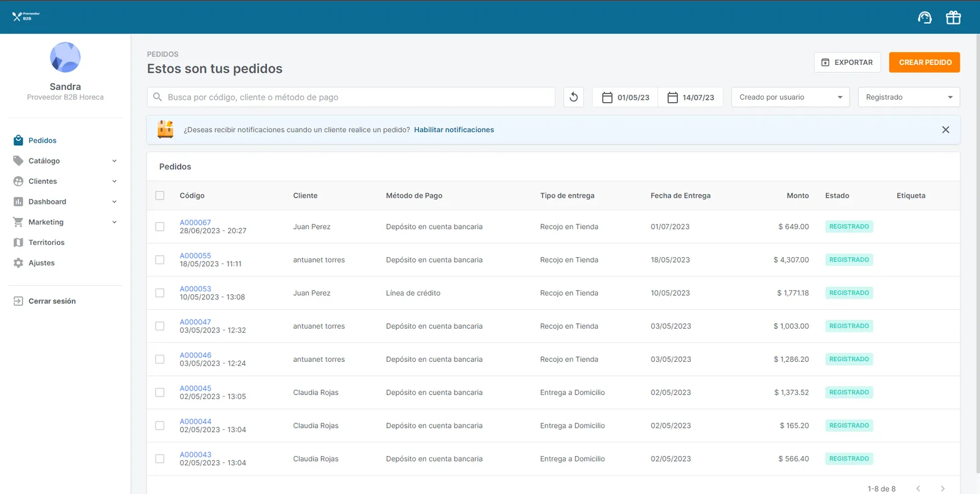Click the CREAR PEDIDO button

(925, 62)
